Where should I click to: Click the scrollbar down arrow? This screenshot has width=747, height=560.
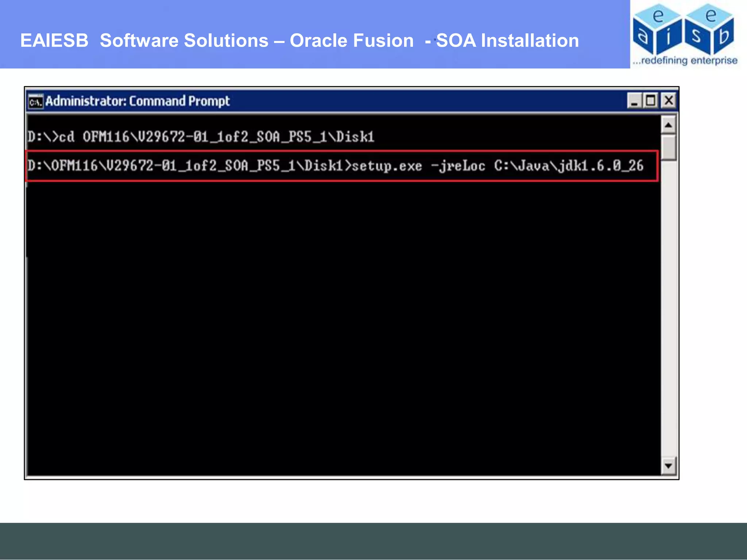668,466
